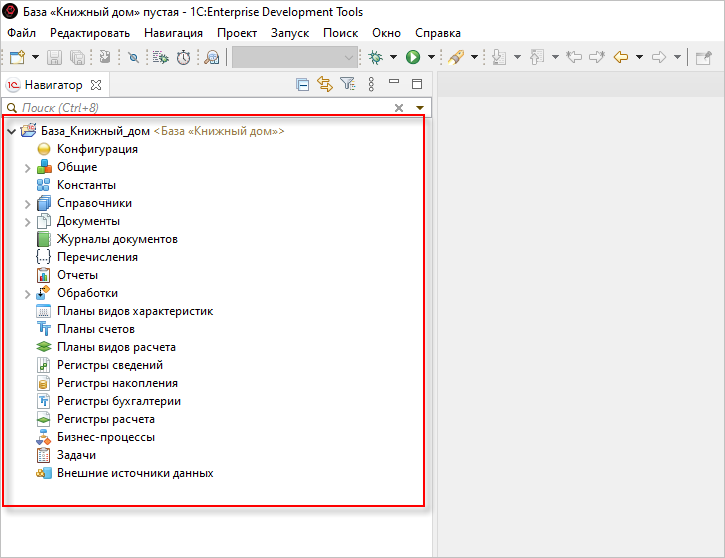Open the Запуск menu

[290, 33]
